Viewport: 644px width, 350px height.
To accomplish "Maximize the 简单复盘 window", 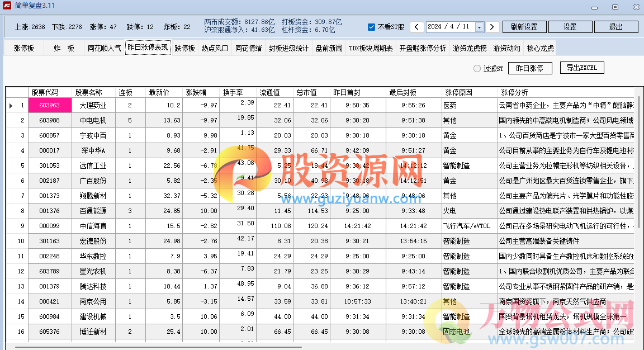I will (615, 7).
